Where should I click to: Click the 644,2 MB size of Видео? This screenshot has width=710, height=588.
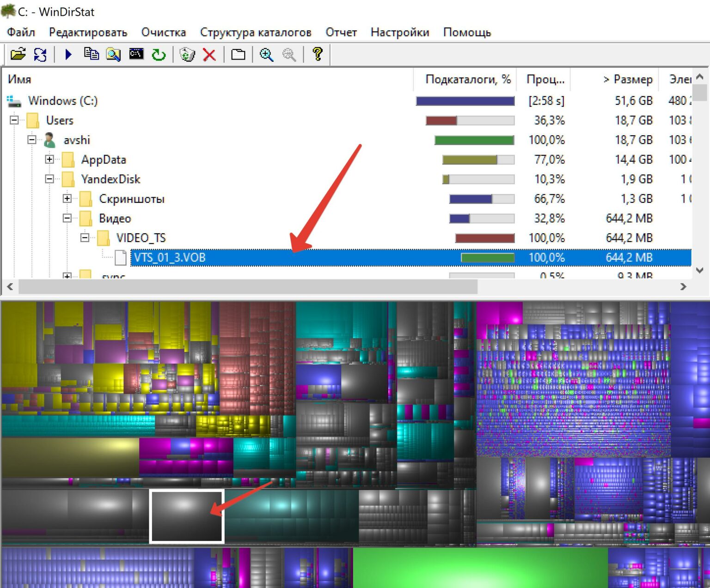[x=629, y=218]
